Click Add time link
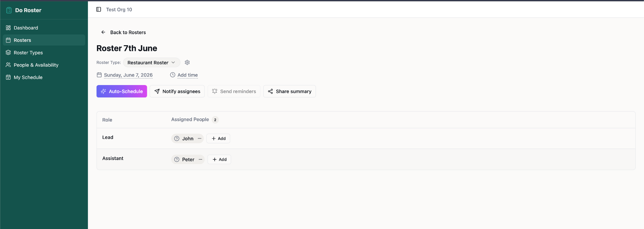Viewport: 644px width, 229px height. 187,75
